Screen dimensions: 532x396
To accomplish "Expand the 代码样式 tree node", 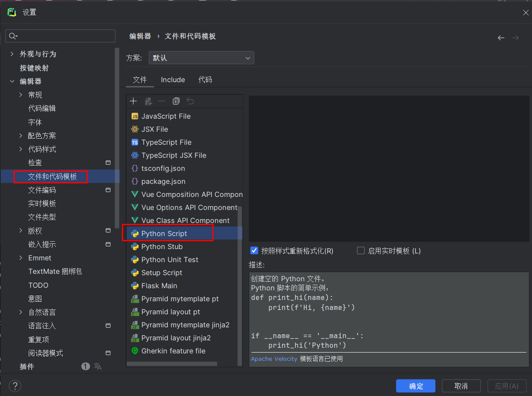I will click(x=20, y=149).
